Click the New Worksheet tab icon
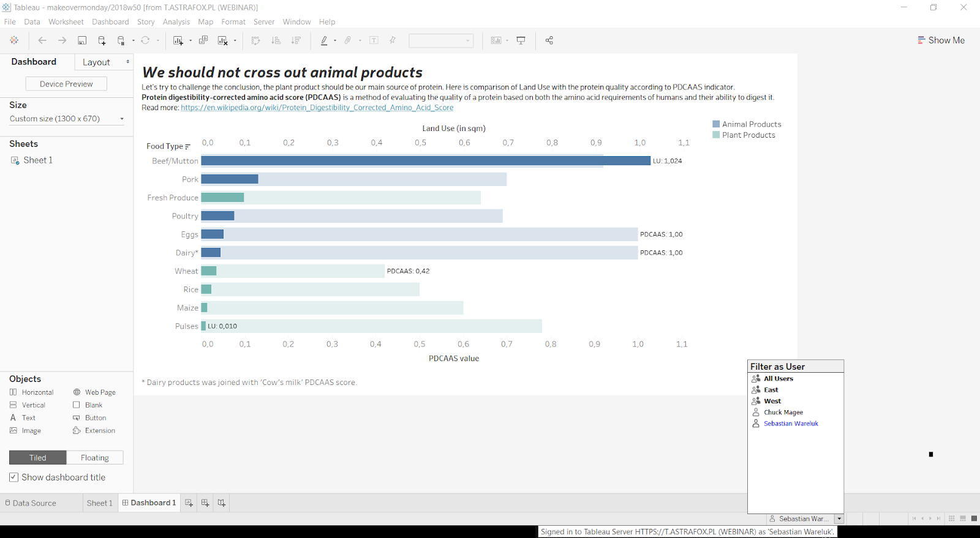 coord(189,503)
